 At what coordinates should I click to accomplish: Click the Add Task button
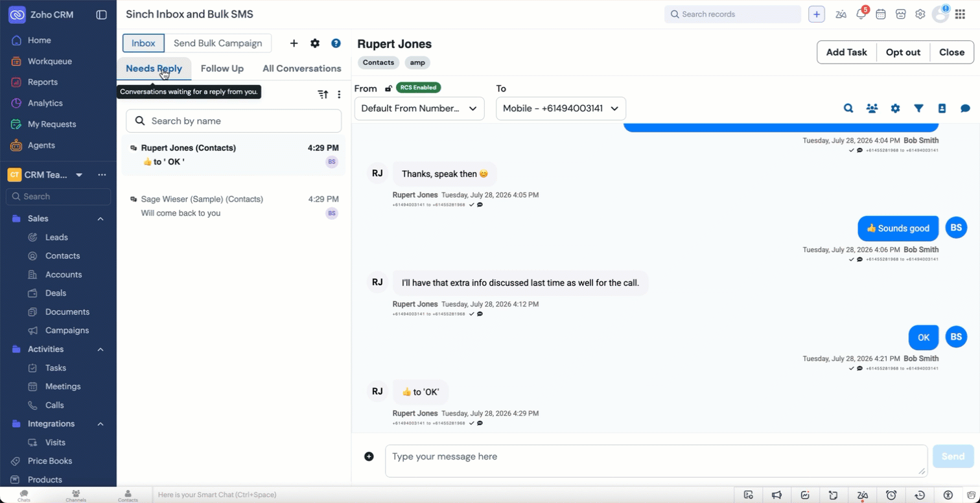pyautogui.click(x=846, y=53)
